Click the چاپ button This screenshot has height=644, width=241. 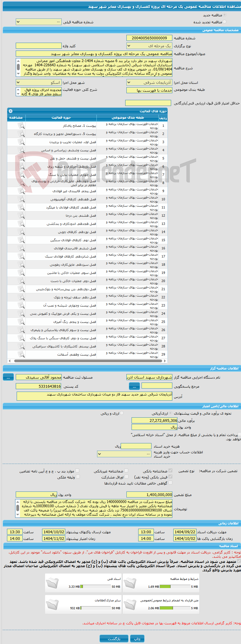click(137, 638)
